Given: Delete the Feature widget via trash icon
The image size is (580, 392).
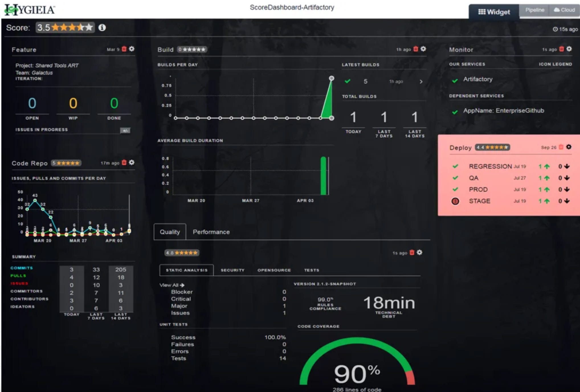Looking at the screenshot, I should click(124, 49).
